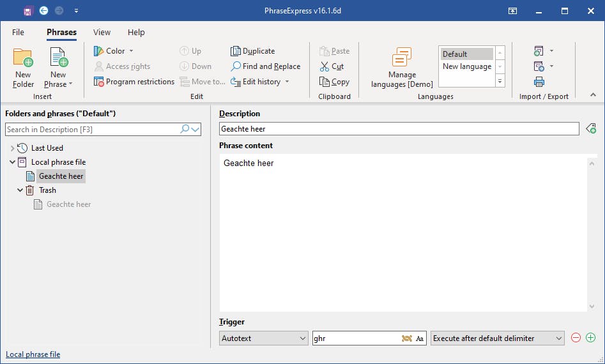Image resolution: width=605 pixels, height=364 pixels.
Task: Open Execute after default delimiter dropdown
Action: click(497, 338)
